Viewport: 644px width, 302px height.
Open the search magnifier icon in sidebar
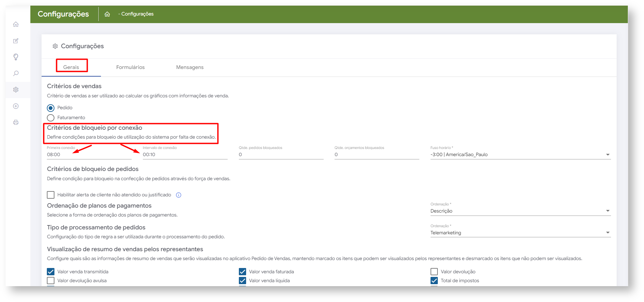tap(16, 73)
